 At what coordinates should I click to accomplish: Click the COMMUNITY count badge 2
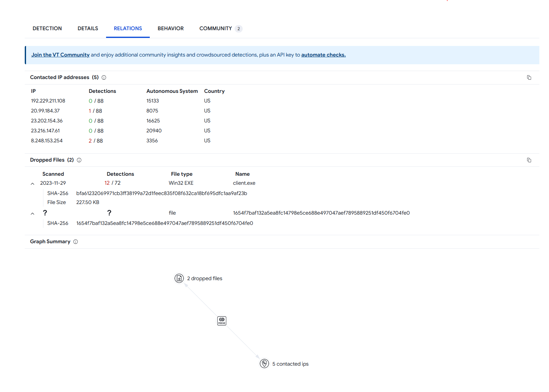pyautogui.click(x=239, y=29)
